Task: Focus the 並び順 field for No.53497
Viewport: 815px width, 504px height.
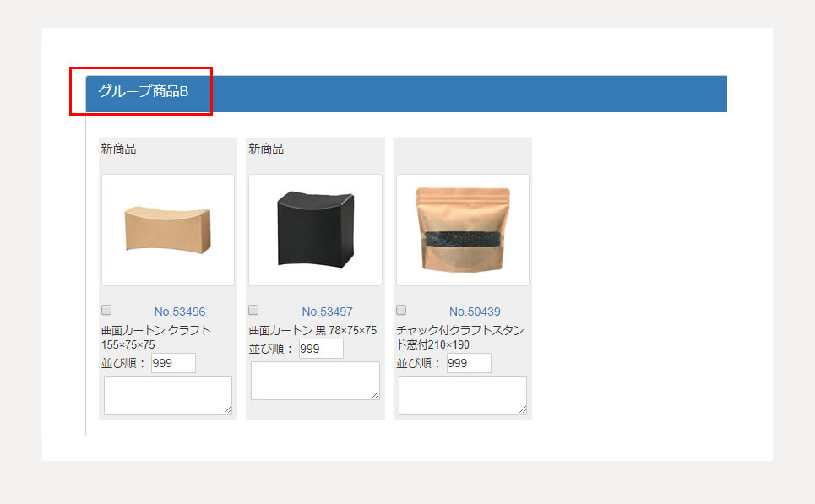Action: 321,349
